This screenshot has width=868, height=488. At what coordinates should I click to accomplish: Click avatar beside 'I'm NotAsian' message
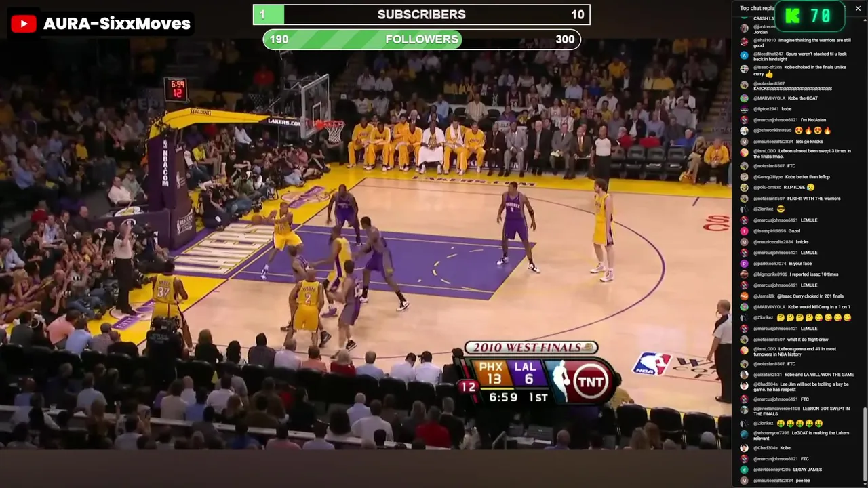(x=744, y=120)
